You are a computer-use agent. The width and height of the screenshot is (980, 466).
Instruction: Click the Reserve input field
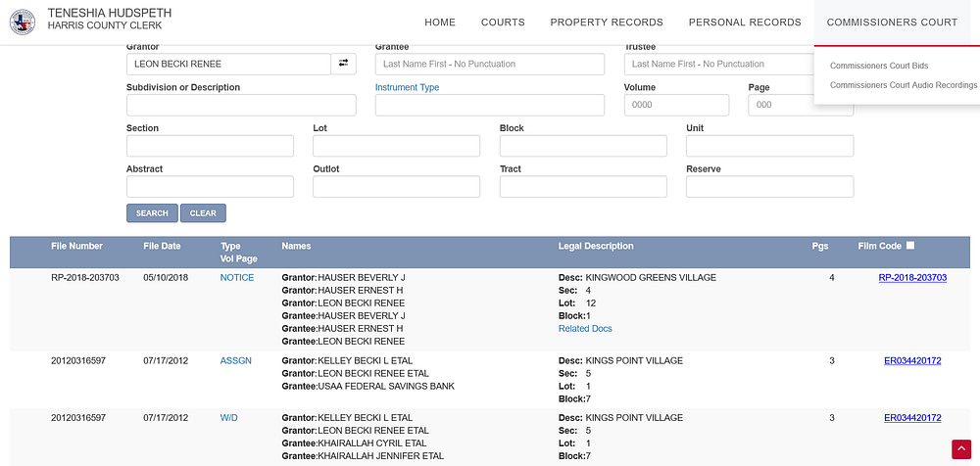coord(770,186)
